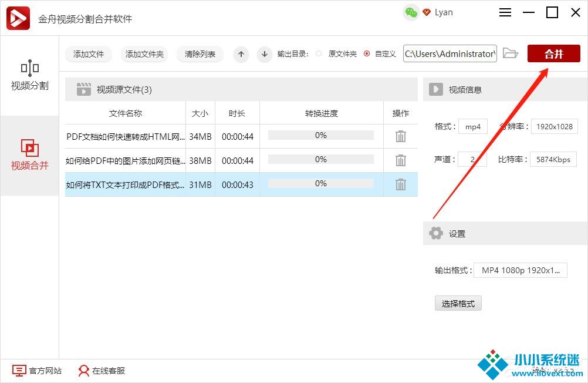
Task: Switch to 视频分割 tab
Action: click(29, 76)
